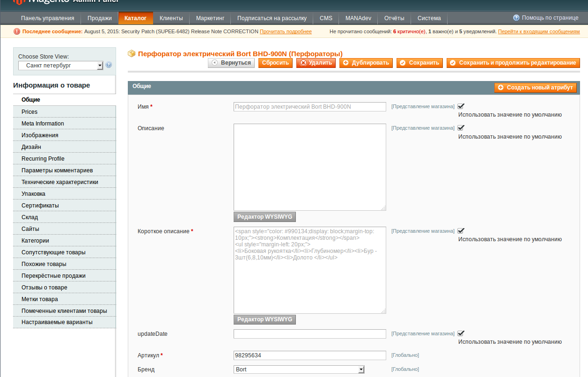This screenshot has width=588, height=377.
Task: Open the Продажи menu
Action: tap(100, 18)
